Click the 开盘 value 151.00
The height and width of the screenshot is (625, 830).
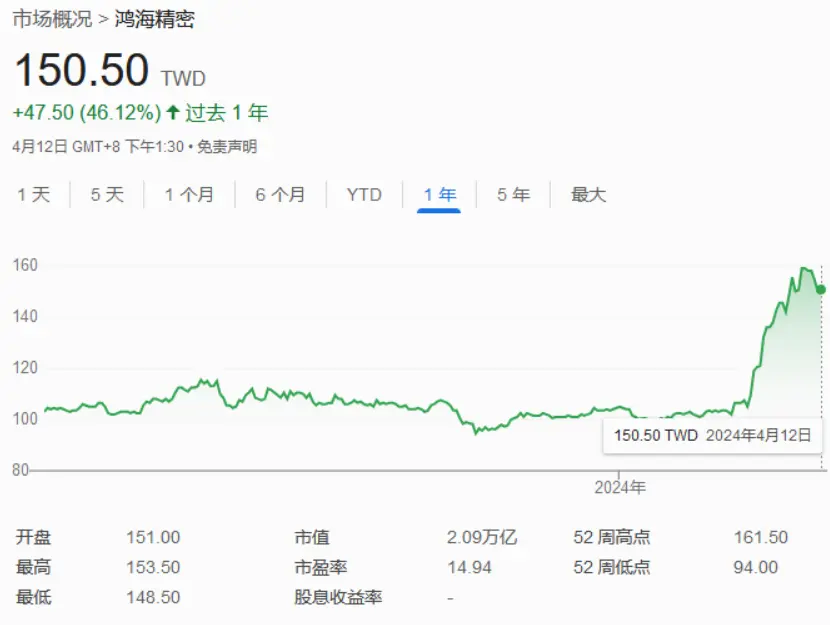153,538
